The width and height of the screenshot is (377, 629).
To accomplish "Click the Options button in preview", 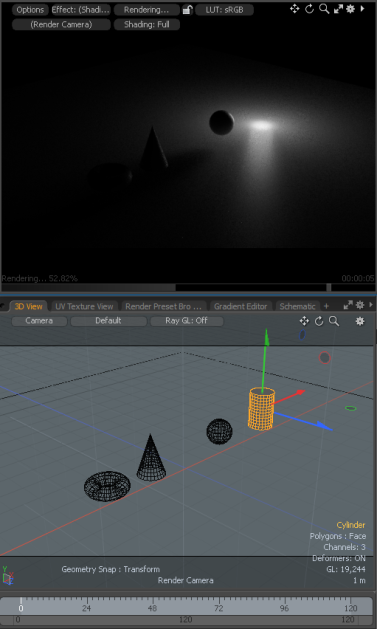I will click(30, 10).
